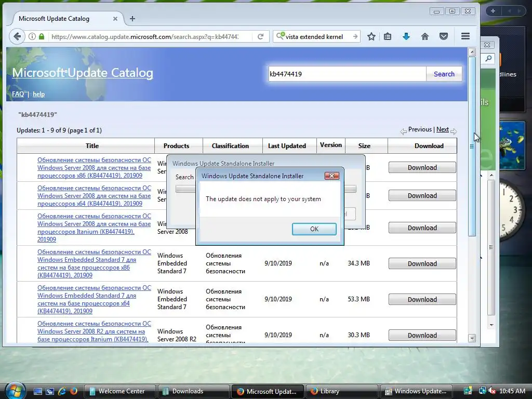This screenshot has width=532, height=399.
Task: Download the Windows Server 2008 x86 update
Action: point(422,167)
